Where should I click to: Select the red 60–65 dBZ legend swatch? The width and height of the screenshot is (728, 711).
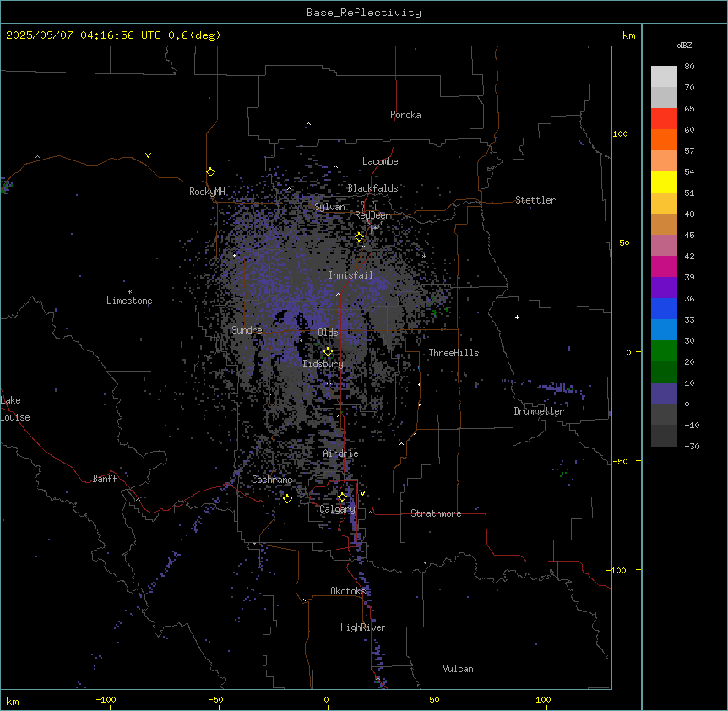(664, 119)
